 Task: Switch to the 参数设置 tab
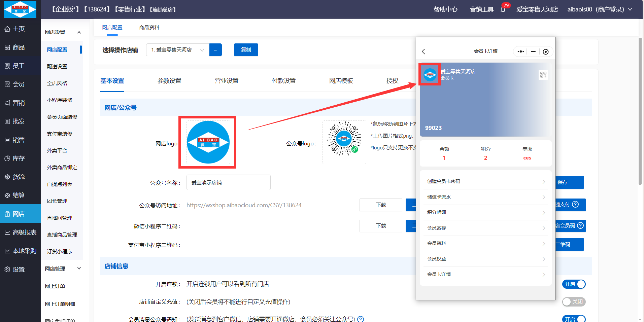pos(169,81)
